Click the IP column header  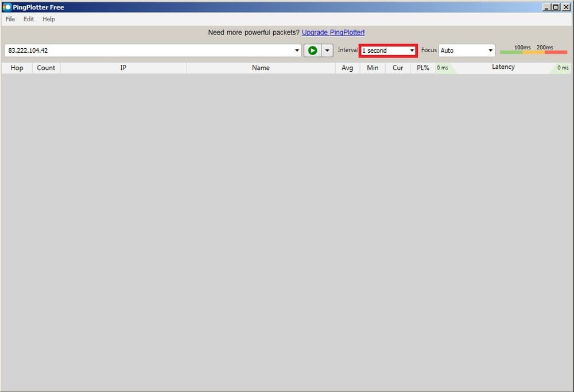pyautogui.click(x=123, y=68)
